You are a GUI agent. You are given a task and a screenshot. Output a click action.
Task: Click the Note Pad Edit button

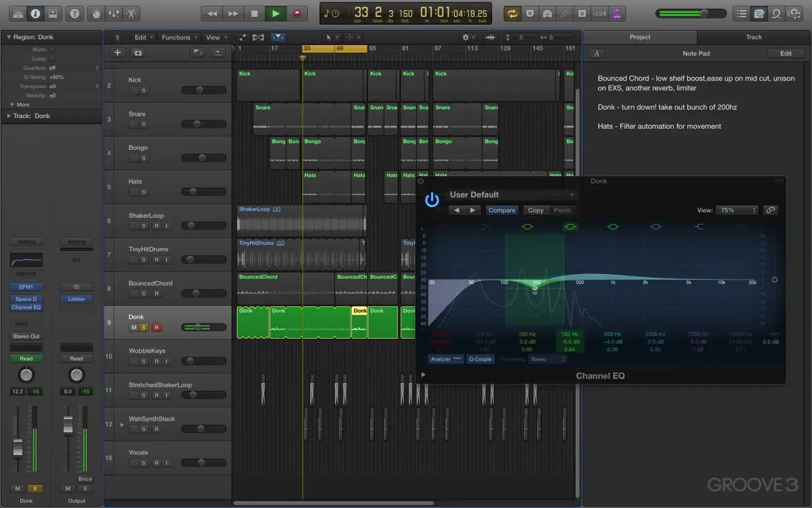coord(785,54)
